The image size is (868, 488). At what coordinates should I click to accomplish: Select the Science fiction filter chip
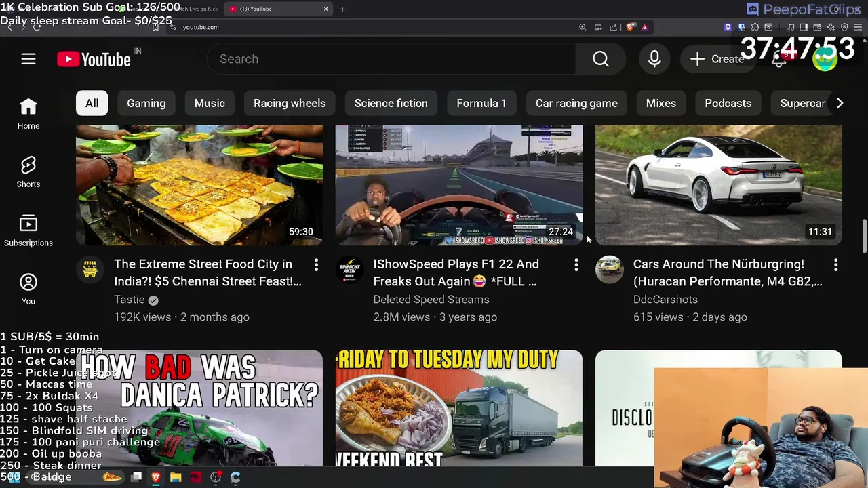click(391, 103)
